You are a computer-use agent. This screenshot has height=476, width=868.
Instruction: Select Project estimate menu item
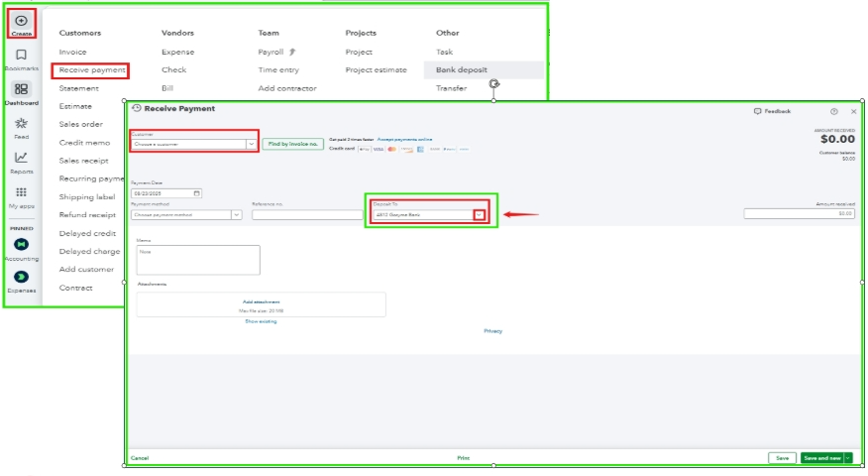point(376,70)
